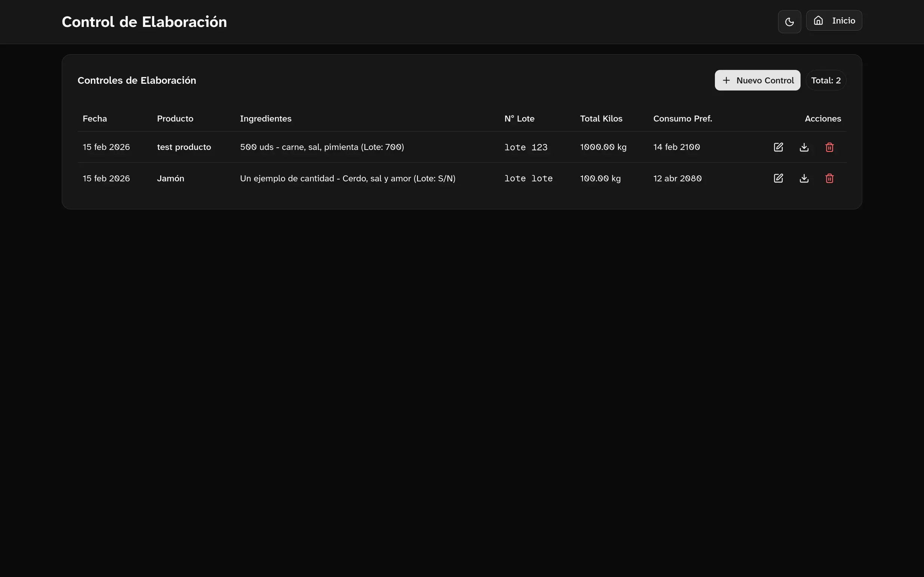Click the Controles de Elaboración heading
This screenshot has width=924, height=577.
(137, 80)
